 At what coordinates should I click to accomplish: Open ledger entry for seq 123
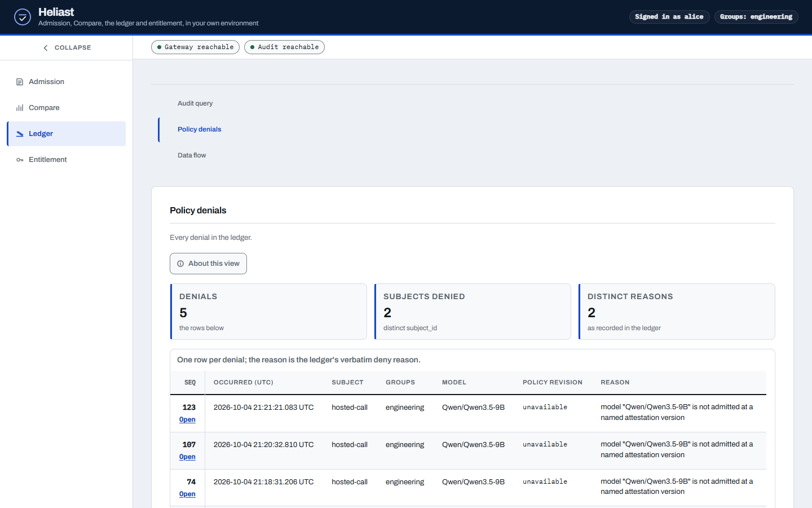coord(187,419)
